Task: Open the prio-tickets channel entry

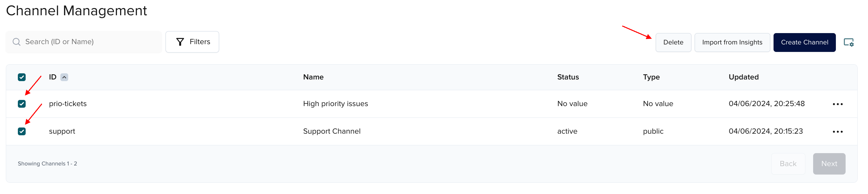Action: (x=68, y=104)
